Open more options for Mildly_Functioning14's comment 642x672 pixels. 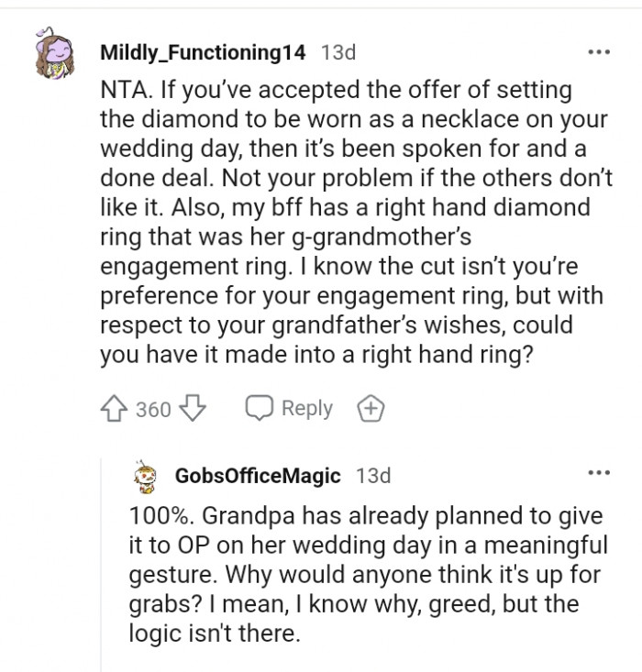[598, 52]
